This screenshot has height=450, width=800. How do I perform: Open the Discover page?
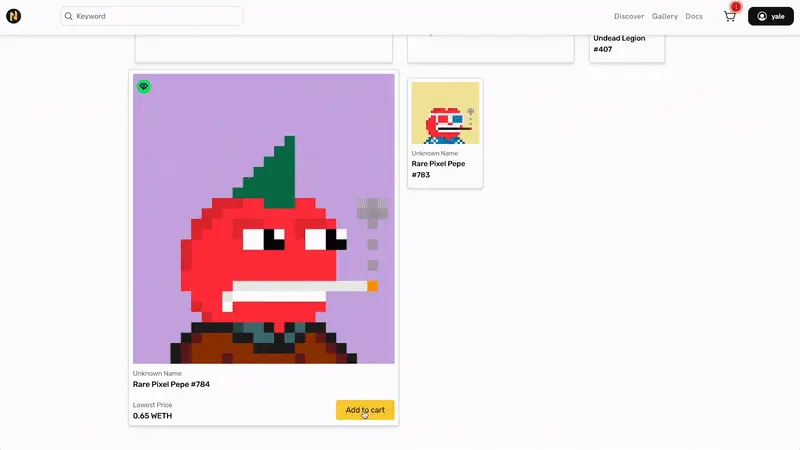629,17
